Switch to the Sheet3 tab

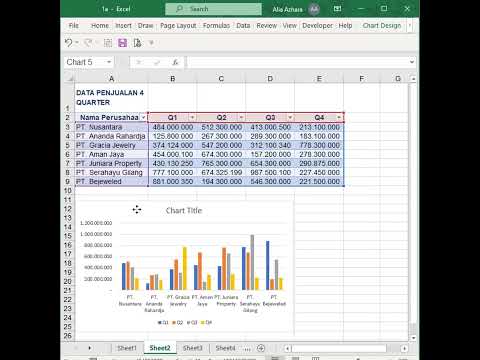click(x=193, y=348)
